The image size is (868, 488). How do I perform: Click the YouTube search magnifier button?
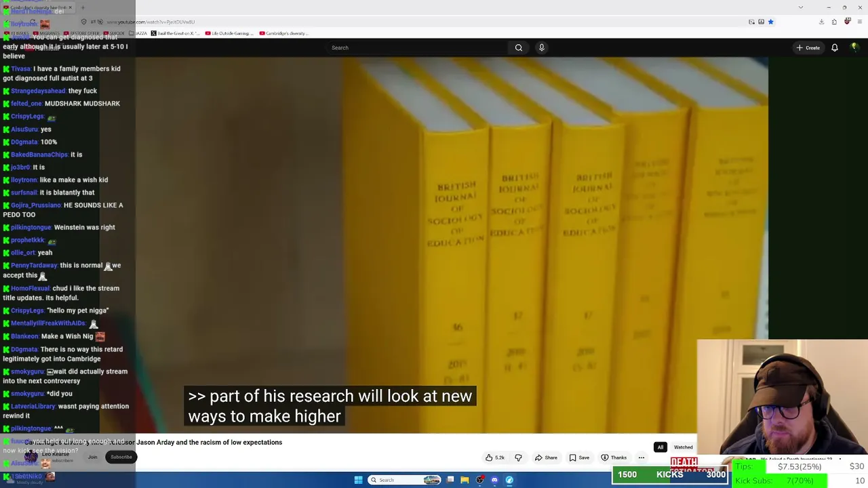coord(519,47)
